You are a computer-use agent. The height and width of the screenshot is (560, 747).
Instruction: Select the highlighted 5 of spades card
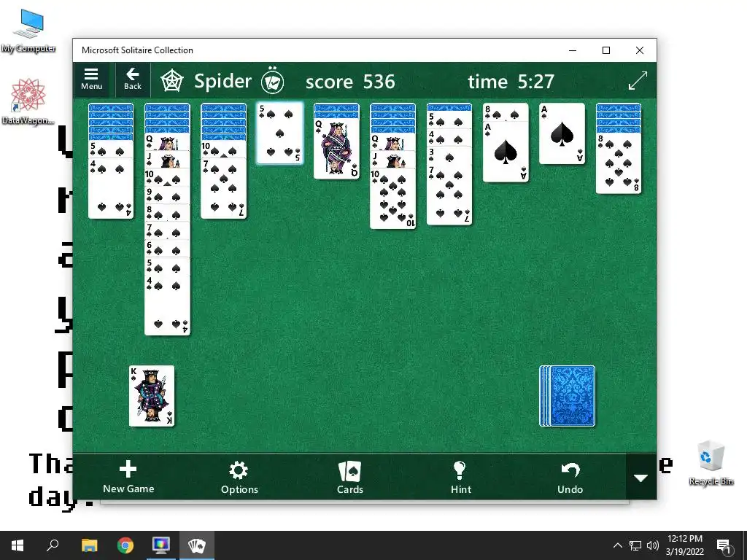(279, 133)
